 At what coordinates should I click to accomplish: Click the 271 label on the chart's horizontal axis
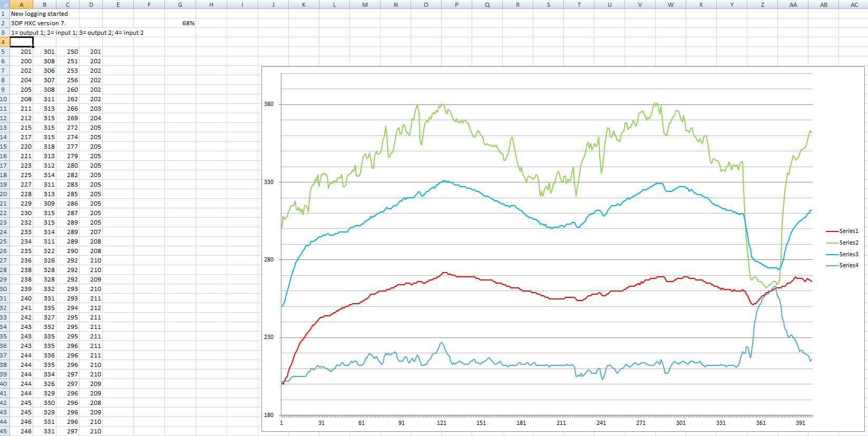tap(641, 423)
